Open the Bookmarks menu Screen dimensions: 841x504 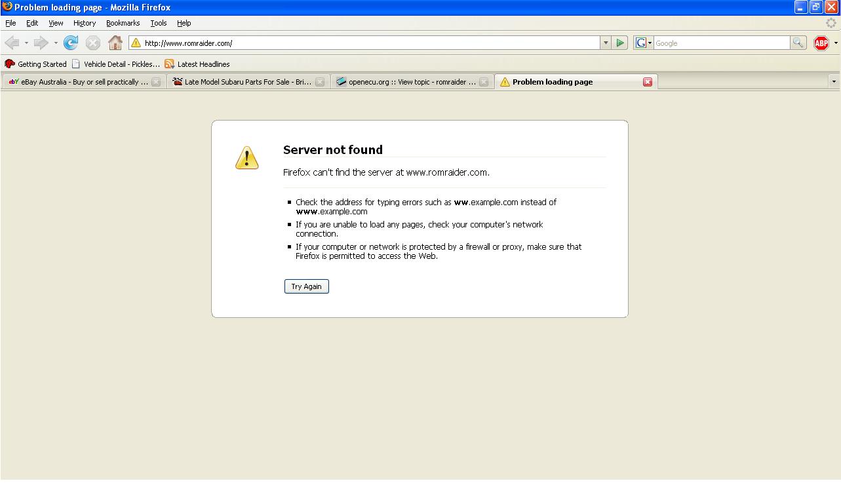click(123, 23)
